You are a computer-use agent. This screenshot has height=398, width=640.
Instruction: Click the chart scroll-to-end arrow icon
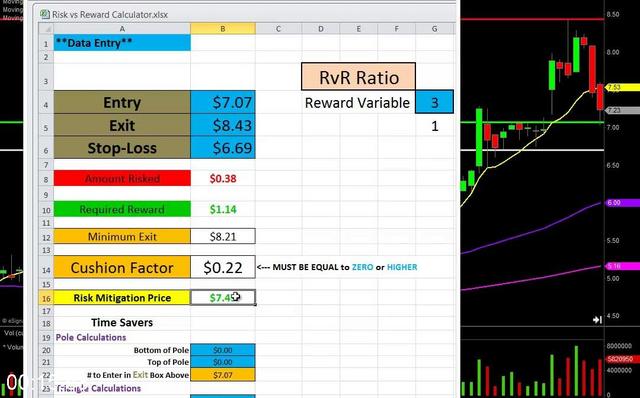click(597, 320)
